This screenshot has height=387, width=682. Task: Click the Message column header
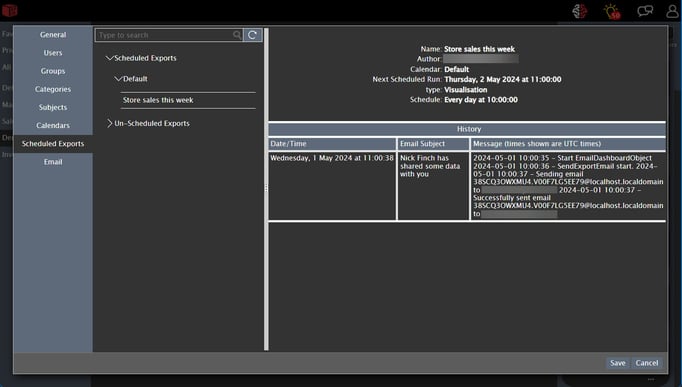[x=568, y=144]
